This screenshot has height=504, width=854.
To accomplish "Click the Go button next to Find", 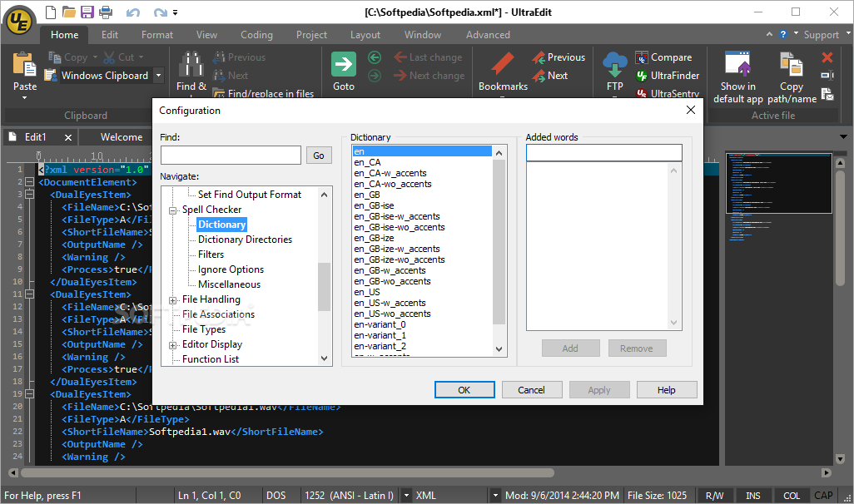I will pos(319,156).
